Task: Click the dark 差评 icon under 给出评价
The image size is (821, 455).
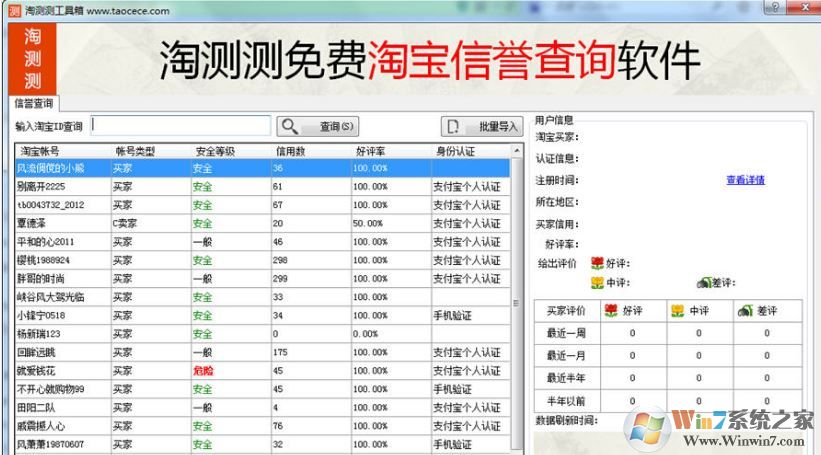Action: [x=704, y=283]
